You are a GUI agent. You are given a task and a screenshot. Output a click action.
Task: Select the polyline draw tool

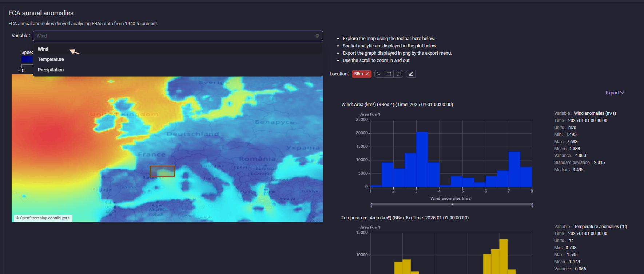point(379,74)
